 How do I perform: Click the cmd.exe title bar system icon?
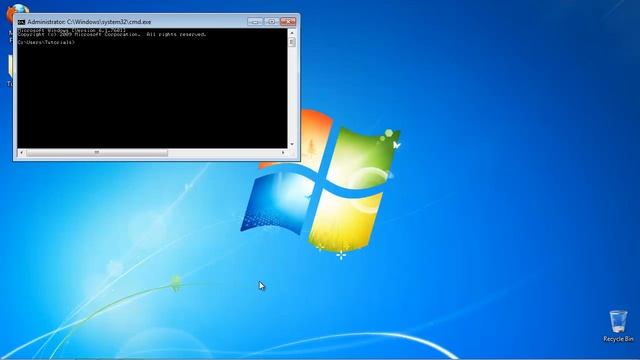(21, 22)
